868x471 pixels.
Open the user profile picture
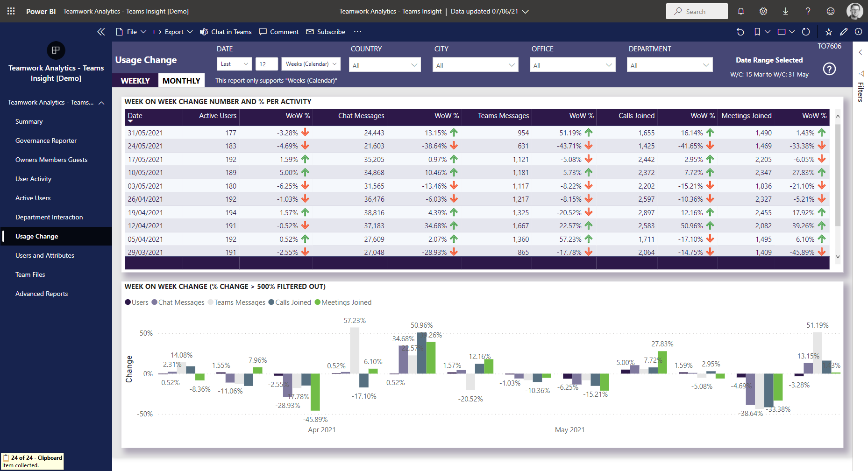pyautogui.click(x=855, y=11)
